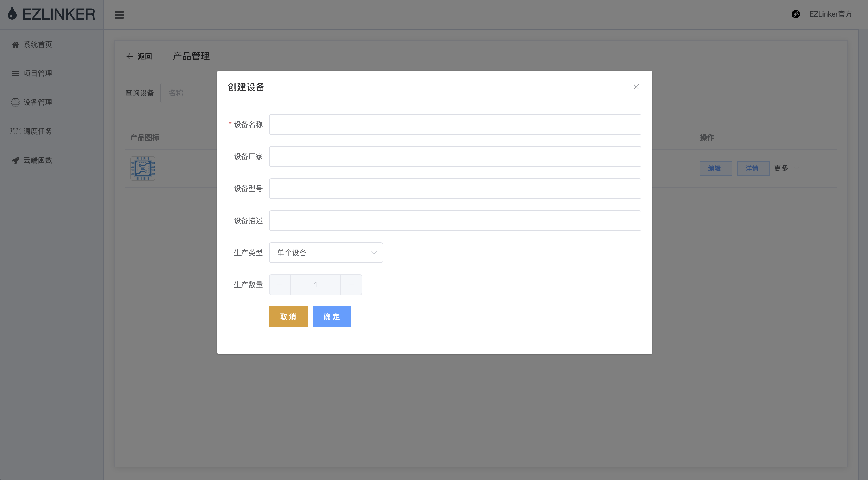The height and width of the screenshot is (480, 868).
Task: Click the chip product icon thumbnail
Action: click(143, 168)
